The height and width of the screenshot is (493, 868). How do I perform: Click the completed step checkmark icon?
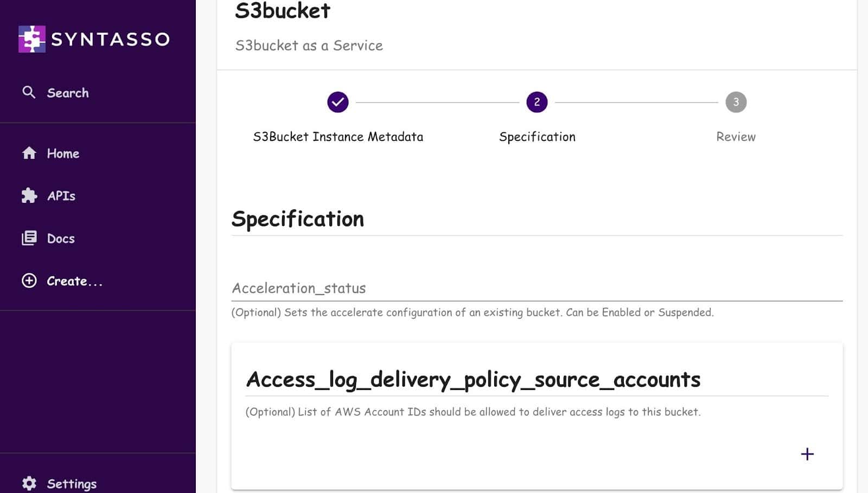pos(338,101)
